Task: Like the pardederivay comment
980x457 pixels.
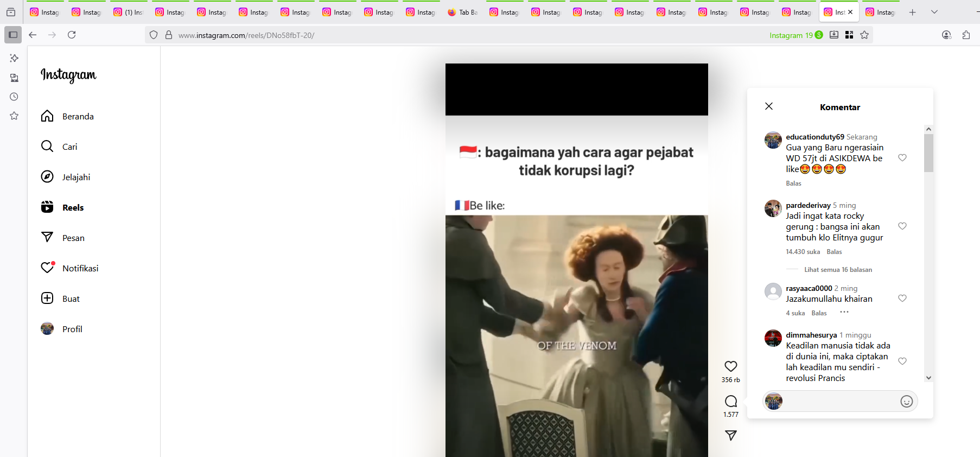Action: (x=902, y=226)
